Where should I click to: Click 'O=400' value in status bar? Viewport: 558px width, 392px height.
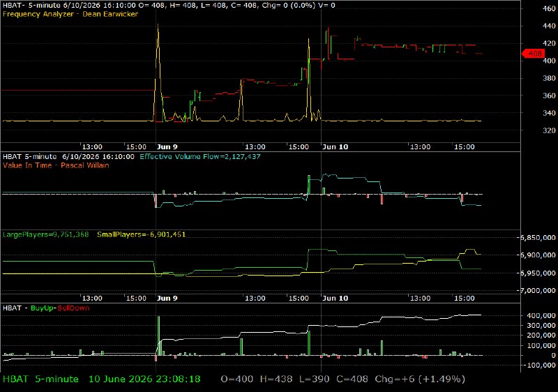point(237,379)
